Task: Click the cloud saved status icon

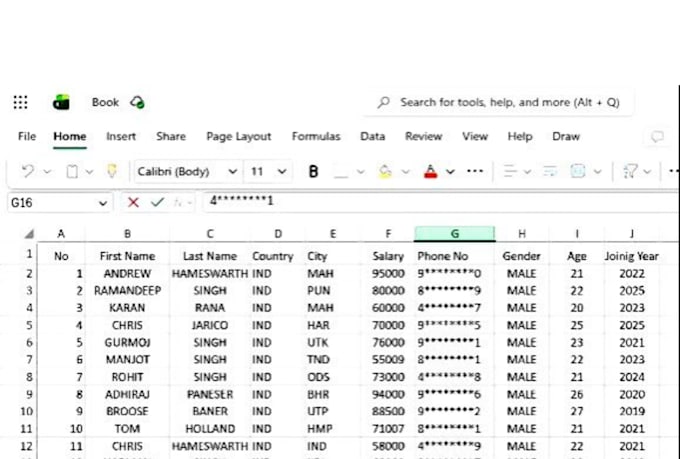Action: [137, 102]
